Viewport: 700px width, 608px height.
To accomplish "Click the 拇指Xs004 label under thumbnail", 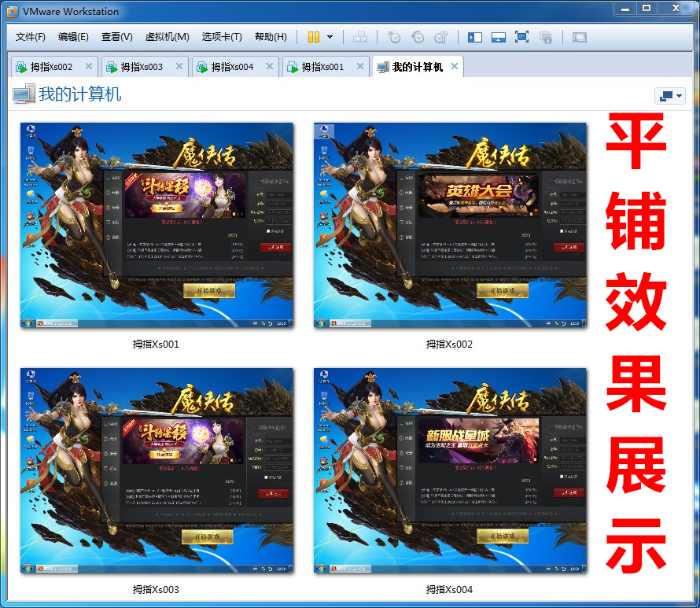I will [449, 590].
